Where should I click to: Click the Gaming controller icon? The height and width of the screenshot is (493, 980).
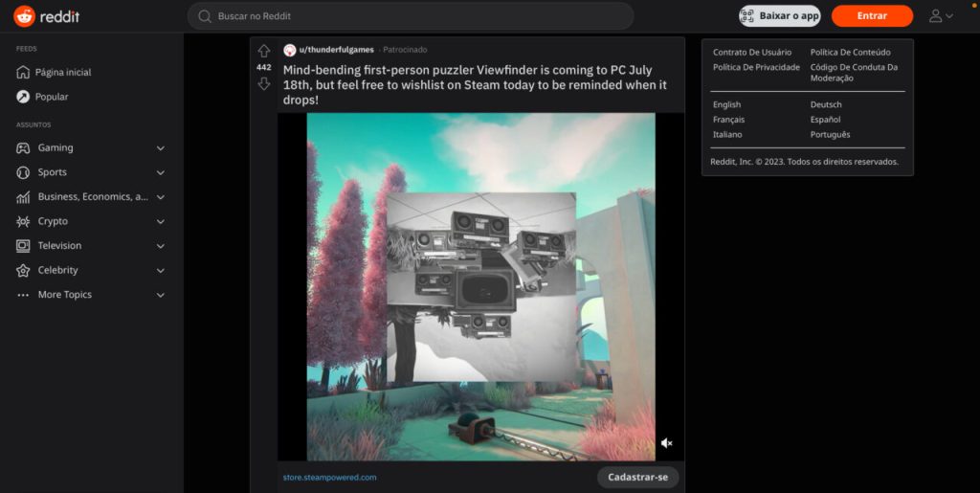point(23,148)
